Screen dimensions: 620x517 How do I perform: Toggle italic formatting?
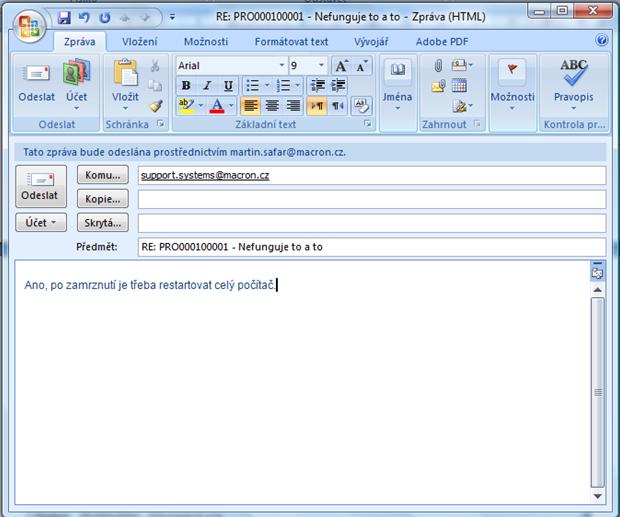tap(207, 86)
